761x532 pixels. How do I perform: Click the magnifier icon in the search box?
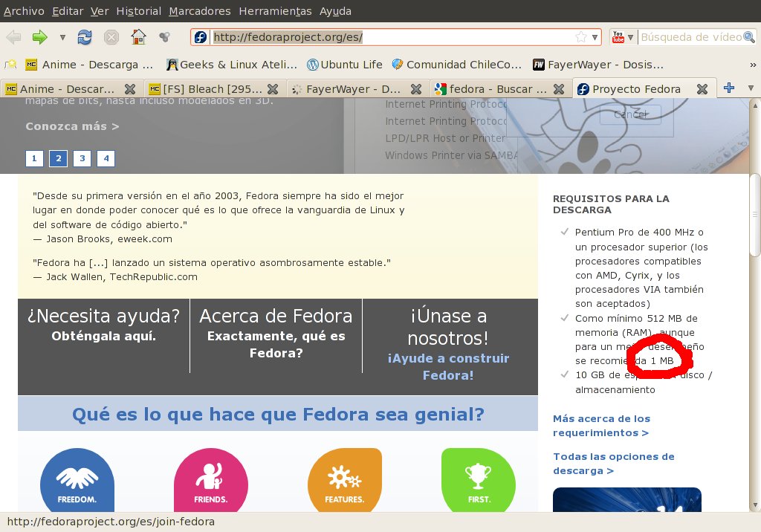coord(749,37)
